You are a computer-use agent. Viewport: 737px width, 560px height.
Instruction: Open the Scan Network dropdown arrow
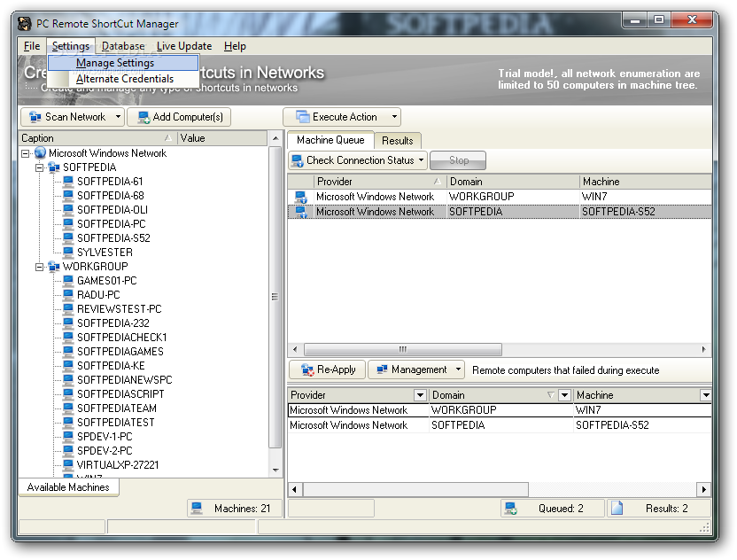point(118,117)
